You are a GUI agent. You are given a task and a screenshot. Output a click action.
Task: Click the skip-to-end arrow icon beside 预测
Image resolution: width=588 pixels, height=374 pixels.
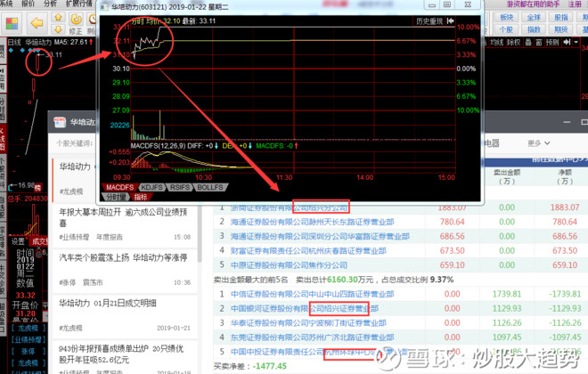(x=567, y=43)
